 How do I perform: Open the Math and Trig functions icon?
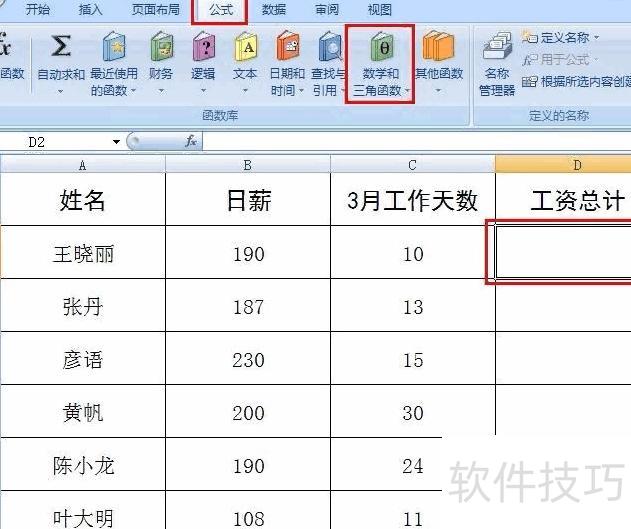381,46
